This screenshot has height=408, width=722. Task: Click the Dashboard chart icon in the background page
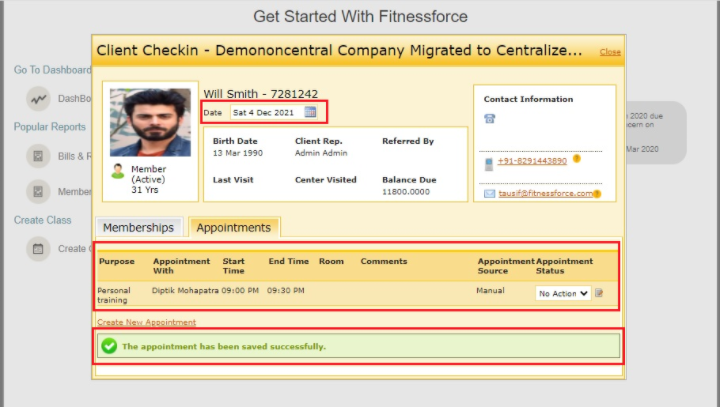tap(38, 99)
